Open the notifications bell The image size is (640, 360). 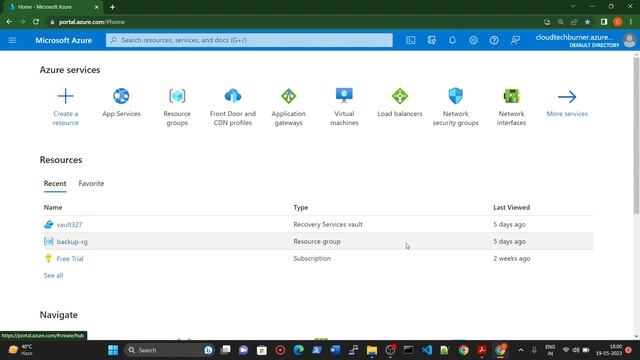pyautogui.click(x=452, y=40)
